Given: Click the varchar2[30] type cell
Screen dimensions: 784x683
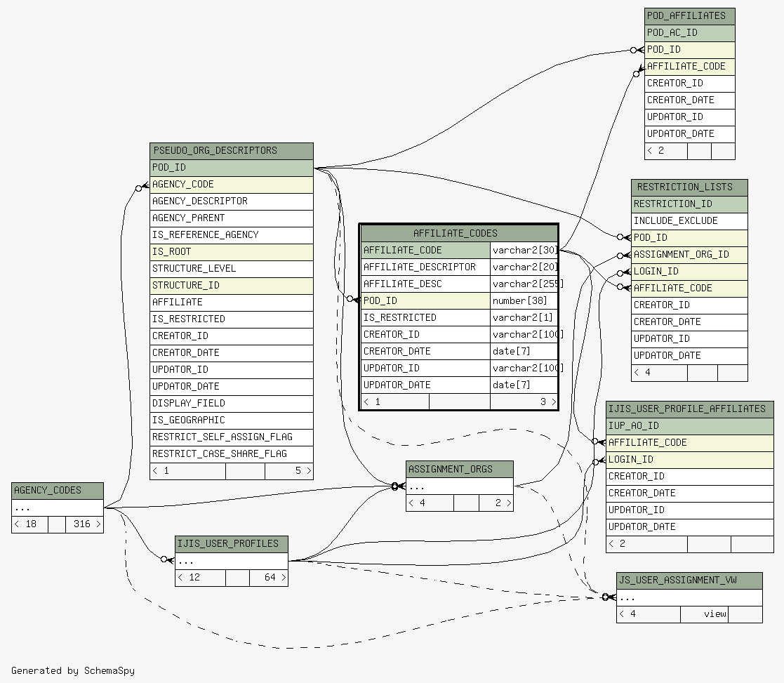Looking at the screenshot, I should pos(524,251).
